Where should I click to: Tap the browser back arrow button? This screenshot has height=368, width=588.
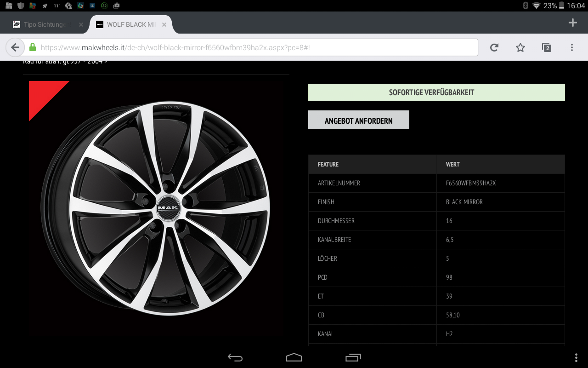[15, 47]
